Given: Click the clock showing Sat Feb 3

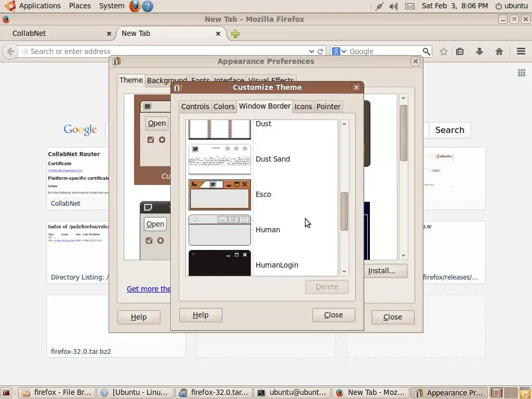Looking at the screenshot, I should (455, 6).
